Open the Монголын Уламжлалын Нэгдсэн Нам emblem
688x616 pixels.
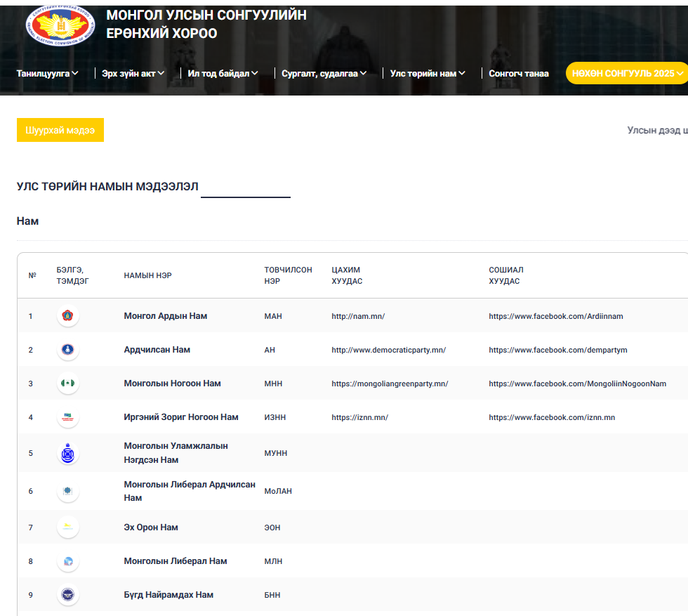[68, 453]
